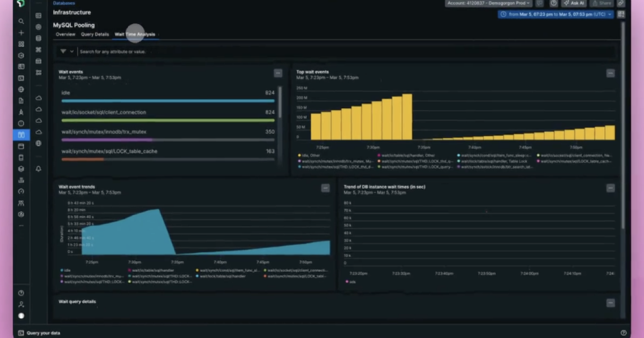Select the highlighted Infrastructure sidebar icon
Viewport: 644px width, 338px height.
click(21, 135)
